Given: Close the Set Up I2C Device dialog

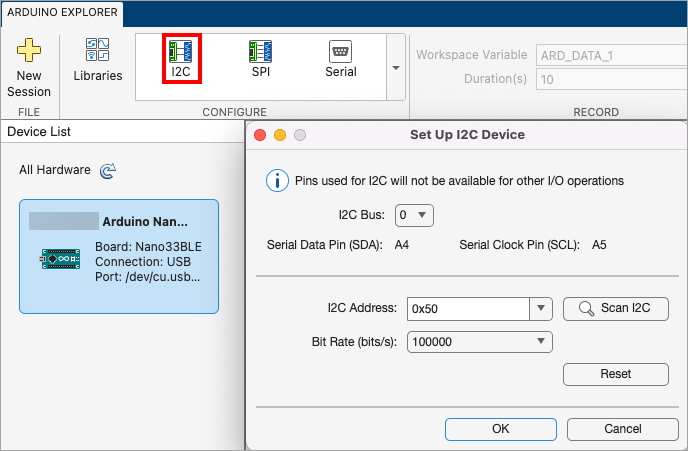Looking at the screenshot, I should pyautogui.click(x=260, y=135).
